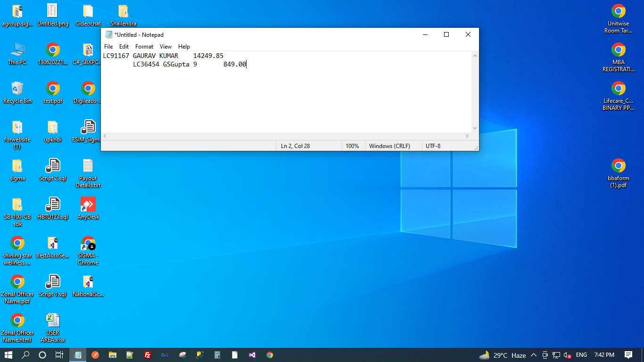644x362 pixels.
Task: Open the View menu in Notepad
Action: click(x=165, y=47)
